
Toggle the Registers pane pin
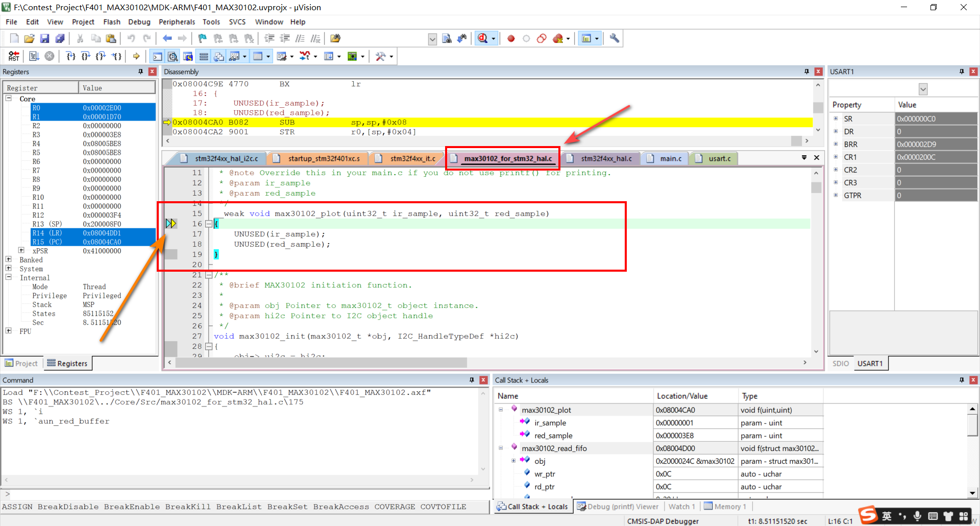[141, 71]
